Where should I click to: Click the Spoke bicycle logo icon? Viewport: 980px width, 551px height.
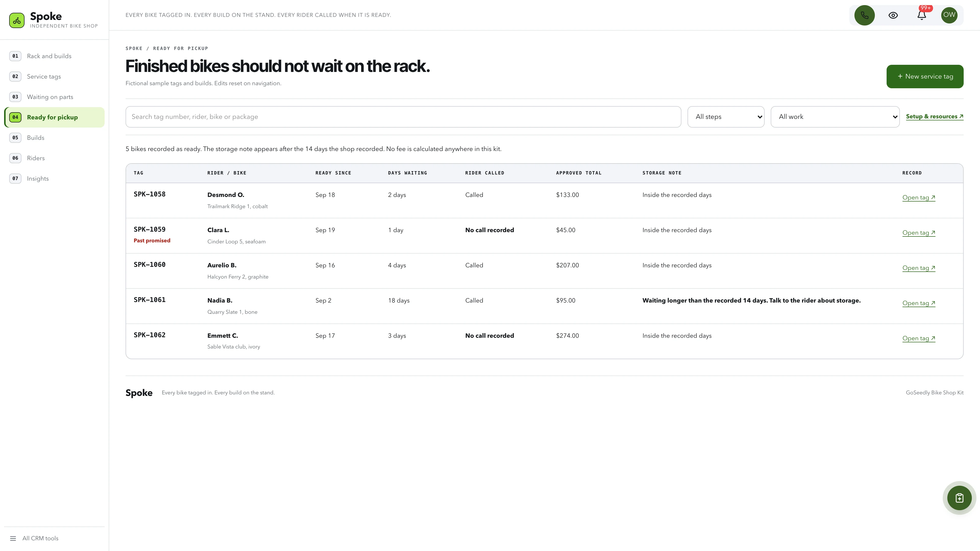click(17, 20)
